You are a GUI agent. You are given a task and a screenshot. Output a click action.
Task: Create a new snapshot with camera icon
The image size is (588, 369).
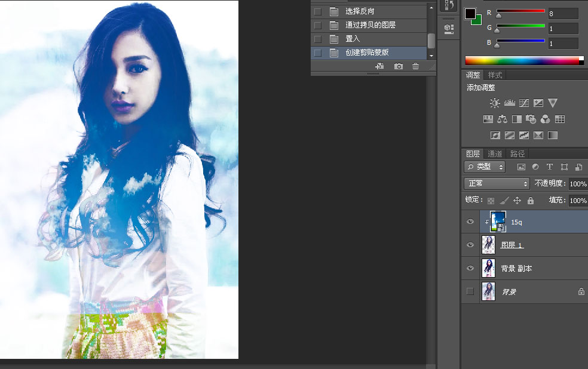click(399, 66)
